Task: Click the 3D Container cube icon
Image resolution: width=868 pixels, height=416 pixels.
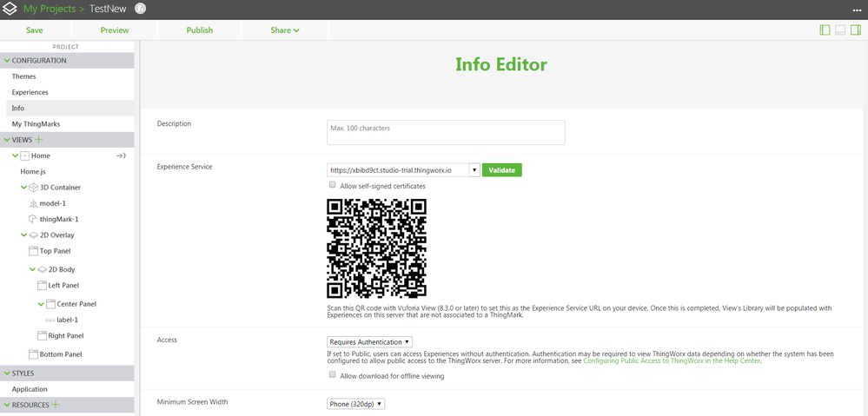Action: tap(33, 188)
